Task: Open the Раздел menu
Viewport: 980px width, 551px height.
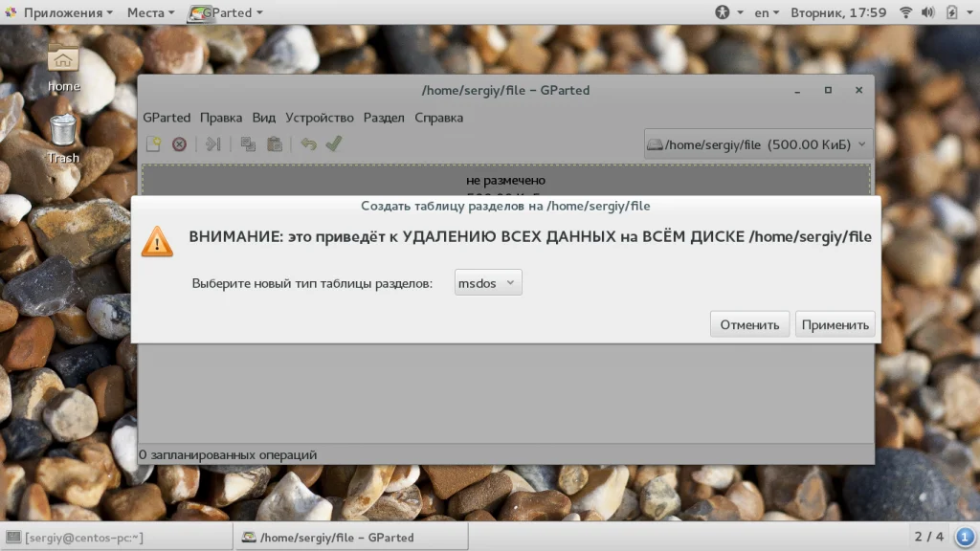Action: (x=384, y=118)
